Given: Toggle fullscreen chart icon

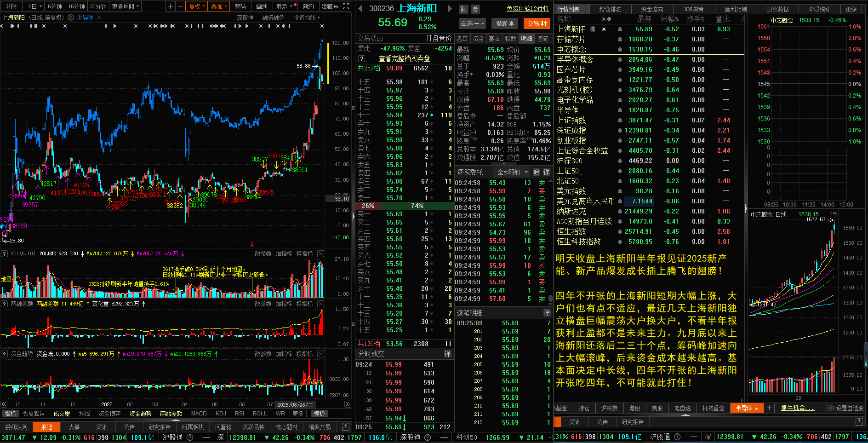Looking at the screenshot, I should (x=346, y=6).
